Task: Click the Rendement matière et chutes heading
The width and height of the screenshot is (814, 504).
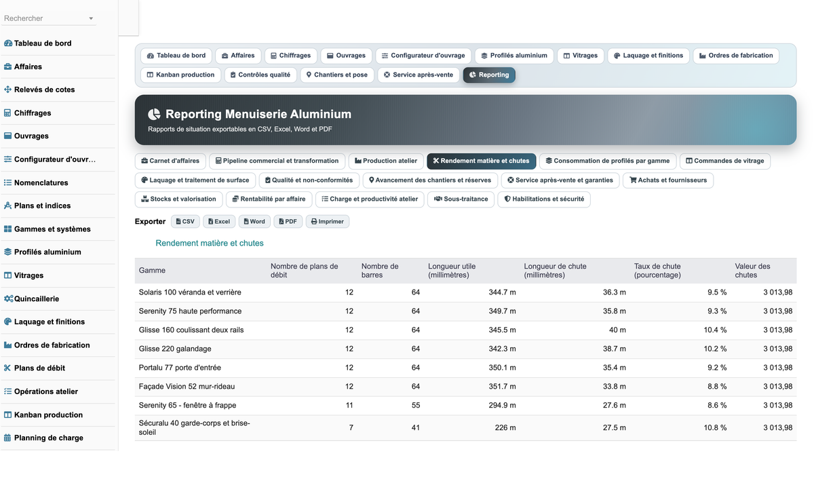Action: pos(210,243)
